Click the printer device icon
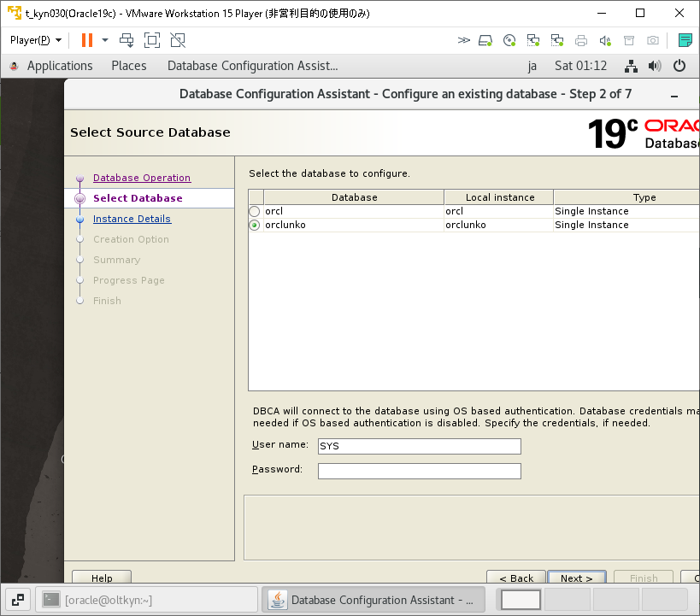This screenshot has width=700, height=616. (581, 41)
